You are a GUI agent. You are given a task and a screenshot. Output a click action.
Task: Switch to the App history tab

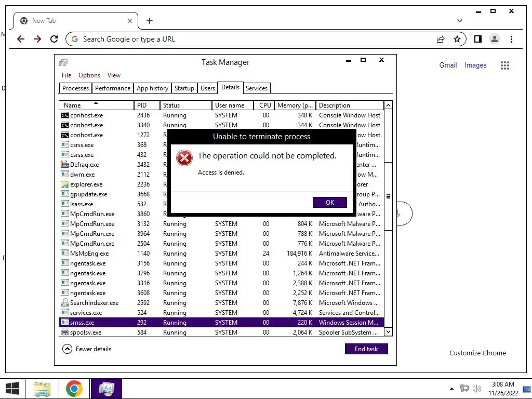click(152, 88)
